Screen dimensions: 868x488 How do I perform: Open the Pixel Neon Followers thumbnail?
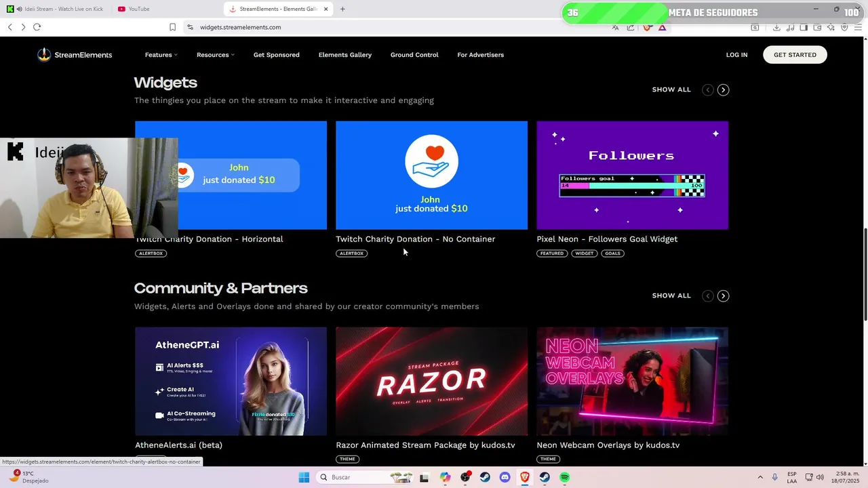click(x=632, y=176)
